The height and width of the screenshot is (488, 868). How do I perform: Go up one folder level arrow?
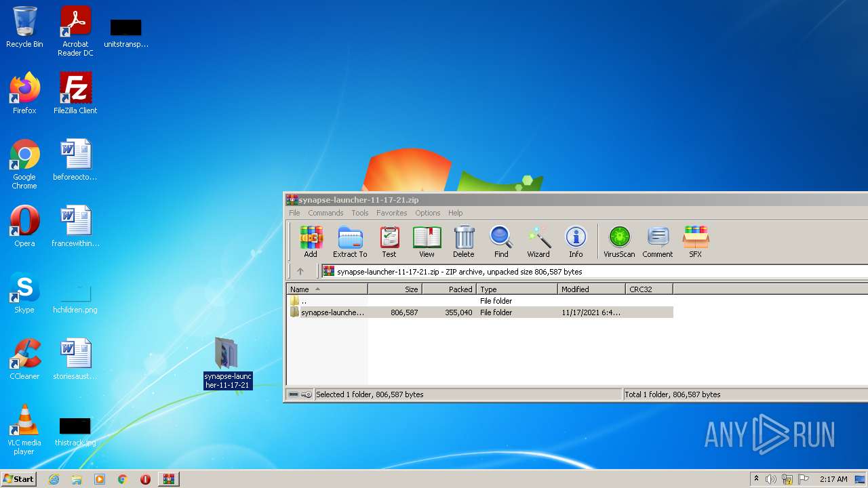(x=300, y=272)
